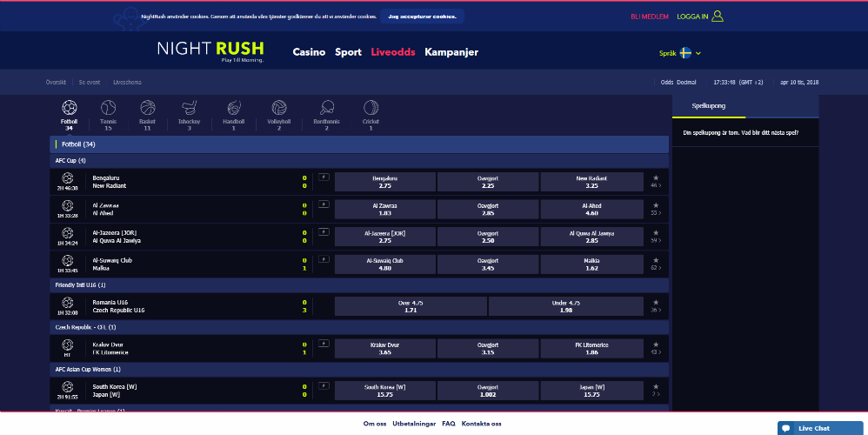Select the Handboll sport icon
868x435 pixels.
tap(234, 107)
